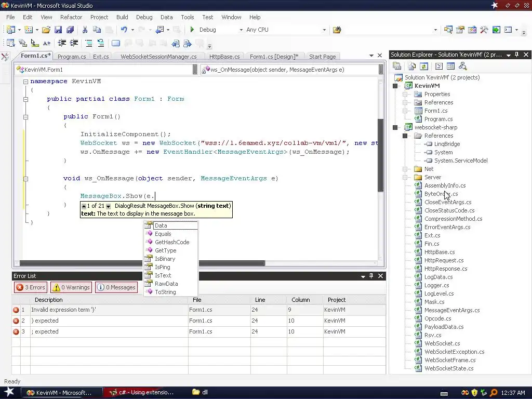Image resolution: width=532 pixels, height=399 pixels.
Task: Click the Copy toolbar icon
Action: pos(97,30)
